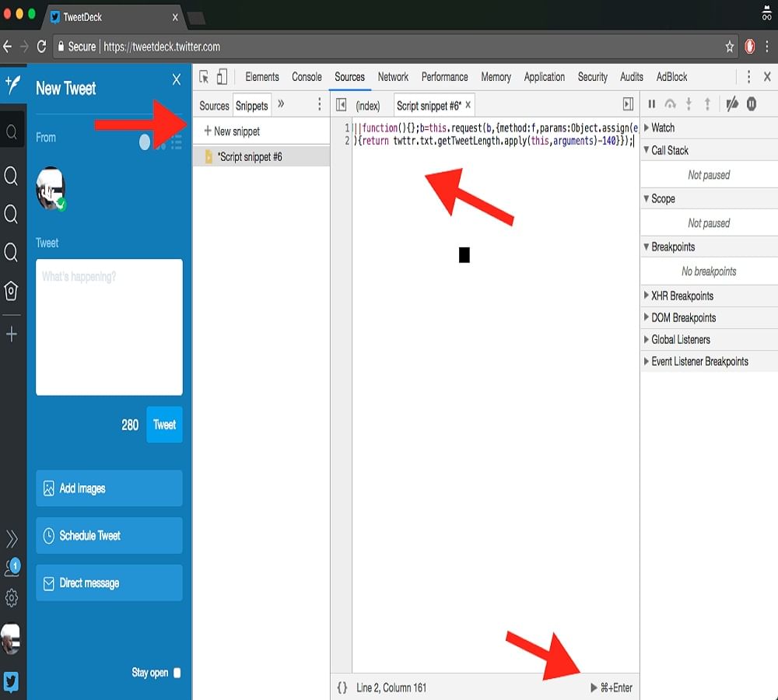Viewport: 778px width, 700px height.
Task: Open the Network tab
Action: click(x=393, y=77)
